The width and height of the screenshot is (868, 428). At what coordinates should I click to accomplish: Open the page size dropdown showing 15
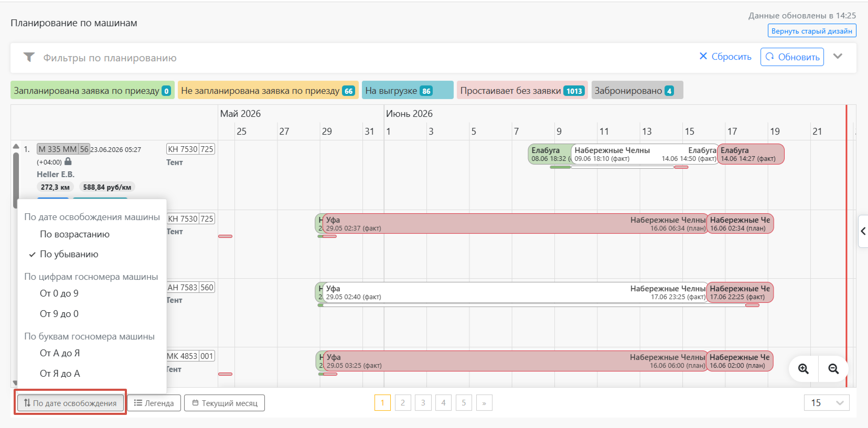pos(827,403)
